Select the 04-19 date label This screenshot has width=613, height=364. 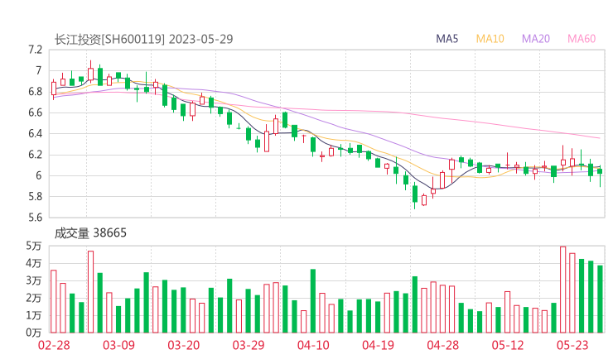coord(379,345)
